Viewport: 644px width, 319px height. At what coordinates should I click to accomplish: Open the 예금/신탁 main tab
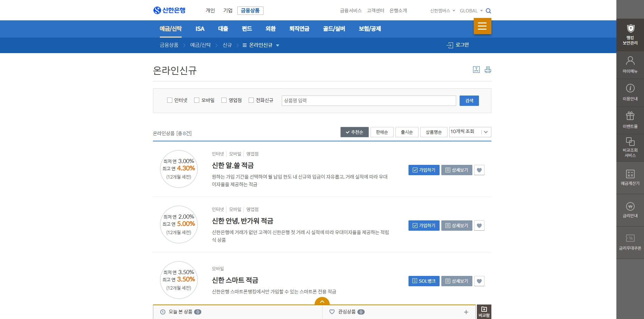(x=171, y=29)
